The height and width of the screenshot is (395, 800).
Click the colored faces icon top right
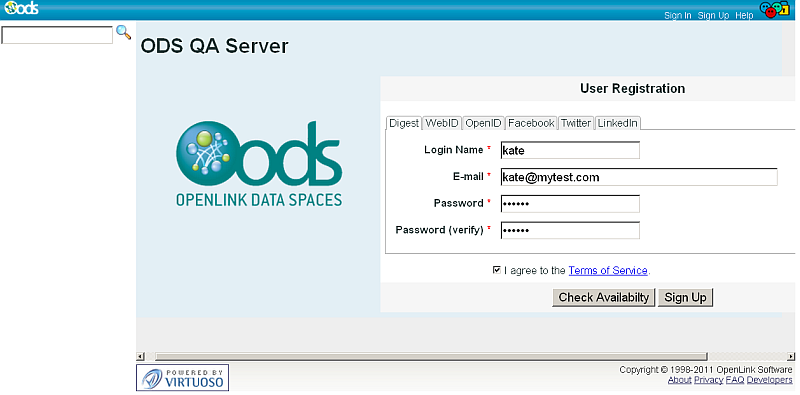tap(774, 10)
